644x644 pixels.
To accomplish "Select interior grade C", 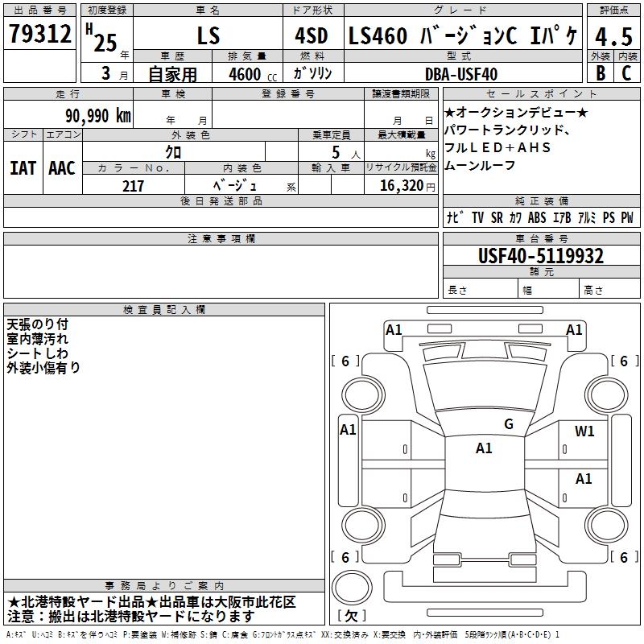I will click(626, 73).
